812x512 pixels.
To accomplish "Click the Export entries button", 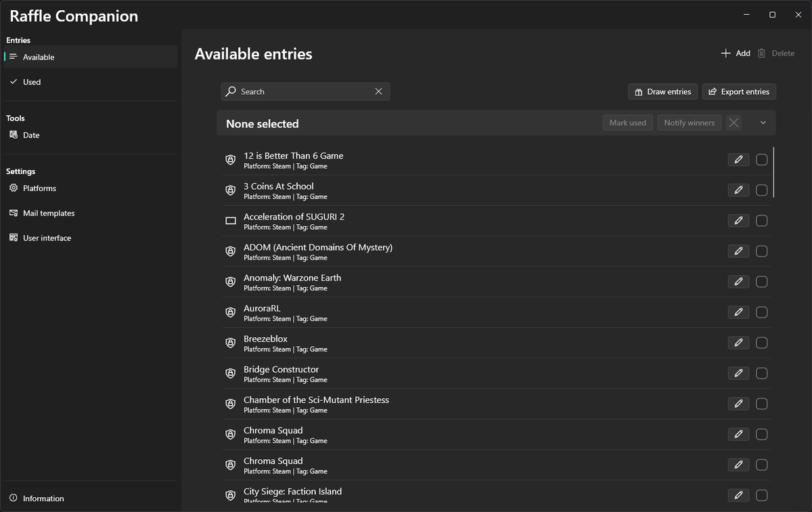I will (739, 91).
